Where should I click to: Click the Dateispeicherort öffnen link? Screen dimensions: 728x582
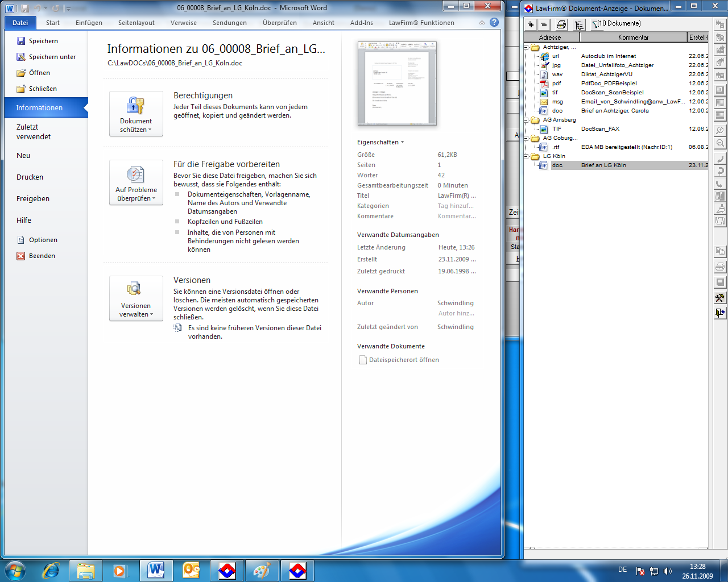[403, 360]
